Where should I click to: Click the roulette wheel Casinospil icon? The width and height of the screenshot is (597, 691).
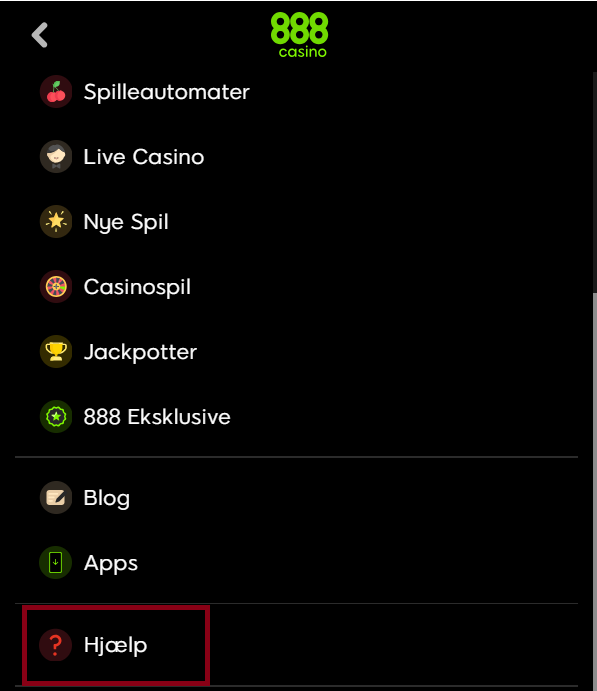coord(56,286)
